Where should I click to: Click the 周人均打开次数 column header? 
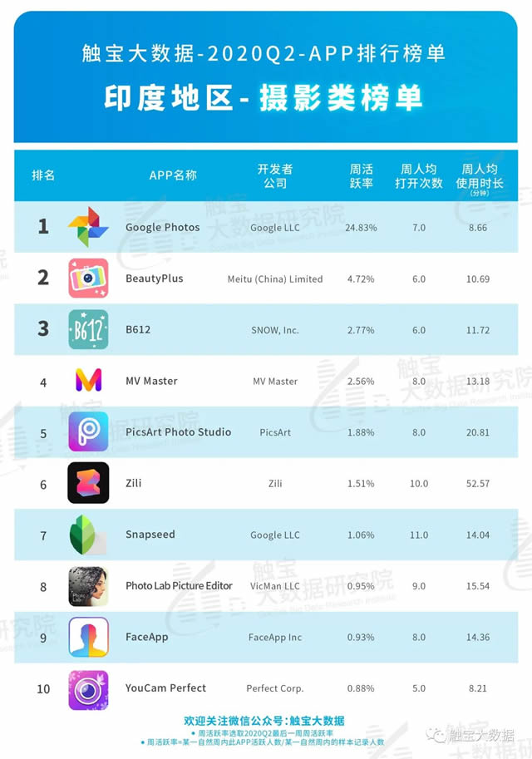click(419, 175)
